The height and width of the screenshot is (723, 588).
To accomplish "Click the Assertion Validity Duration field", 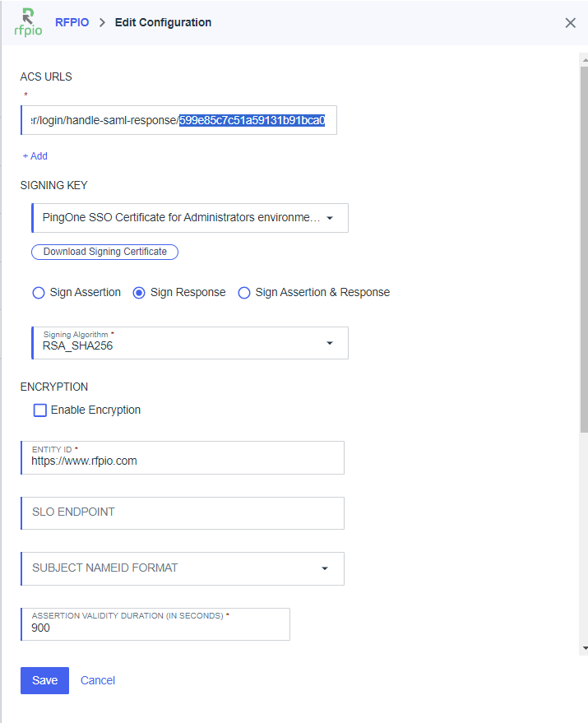I will click(155, 624).
